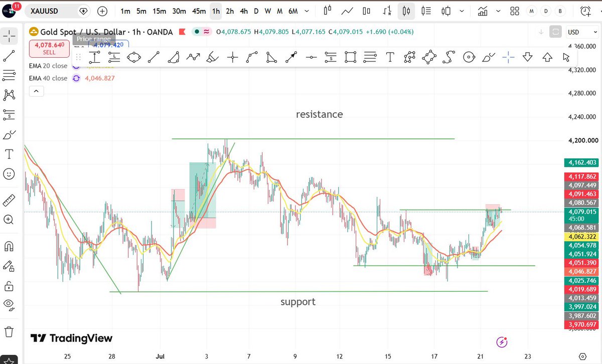Collapse the indicator legend chevron
This screenshot has width=602, height=364.
tap(37, 91)
